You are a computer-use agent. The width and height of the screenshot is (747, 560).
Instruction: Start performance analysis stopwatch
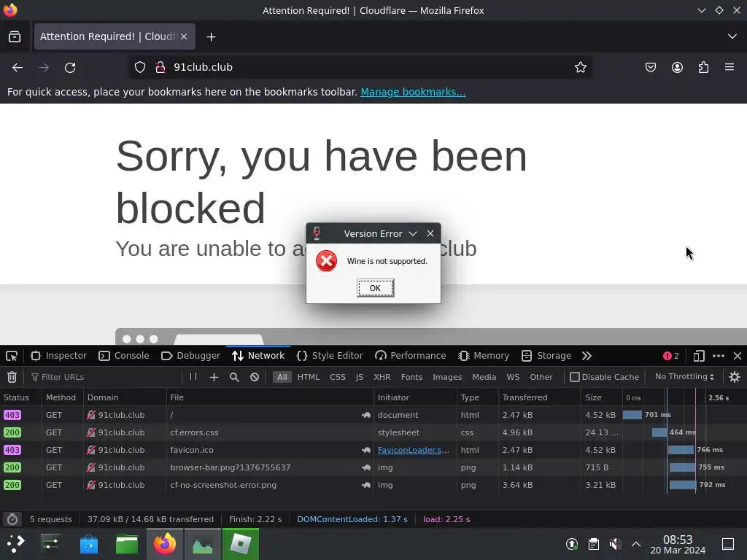point(12,519)
